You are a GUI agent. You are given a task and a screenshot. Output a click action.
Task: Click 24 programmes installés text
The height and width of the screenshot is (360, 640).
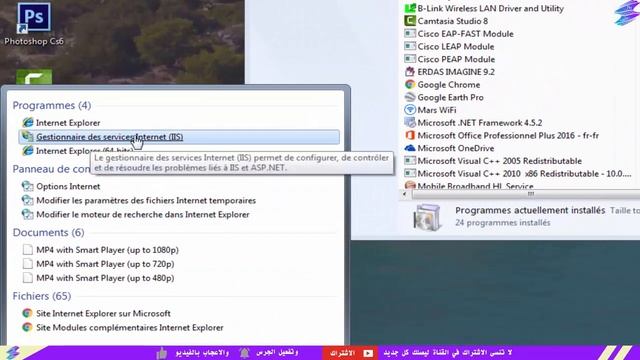pyautogui.click(x=502, y=223)
